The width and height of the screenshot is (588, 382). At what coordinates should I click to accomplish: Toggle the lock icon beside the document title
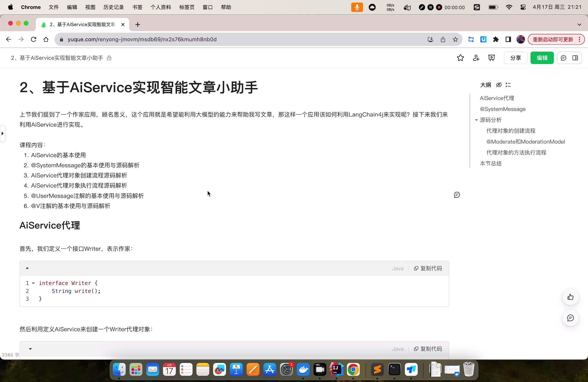coord(109,58)
